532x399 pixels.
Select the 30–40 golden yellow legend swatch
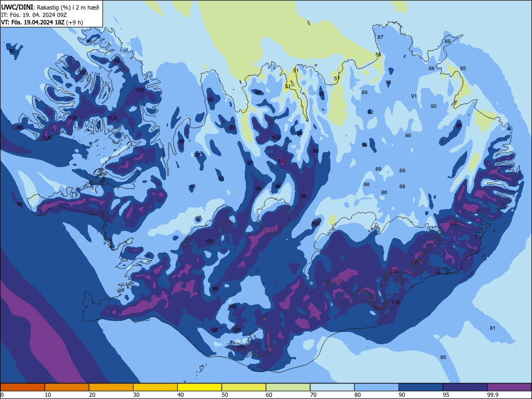[155, 387]
